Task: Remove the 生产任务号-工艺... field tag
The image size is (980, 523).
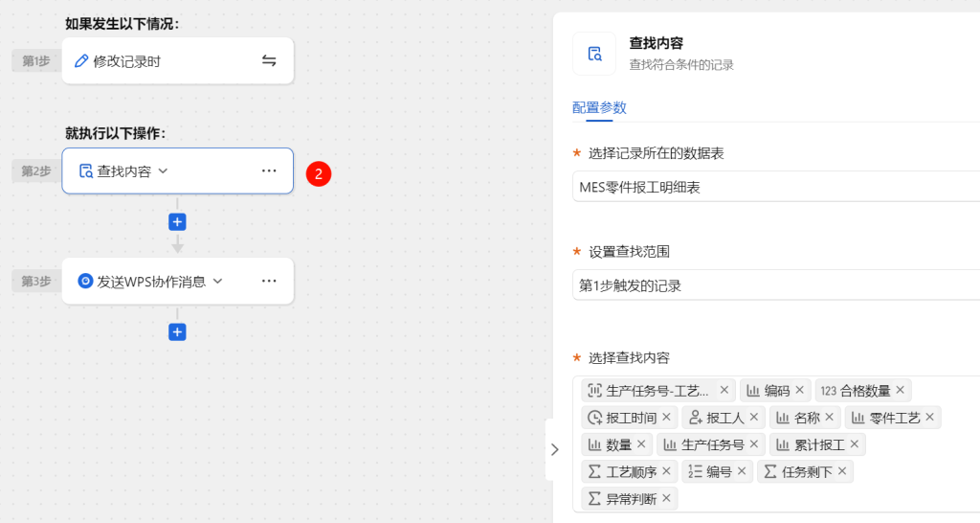Action: pos(724,390)
